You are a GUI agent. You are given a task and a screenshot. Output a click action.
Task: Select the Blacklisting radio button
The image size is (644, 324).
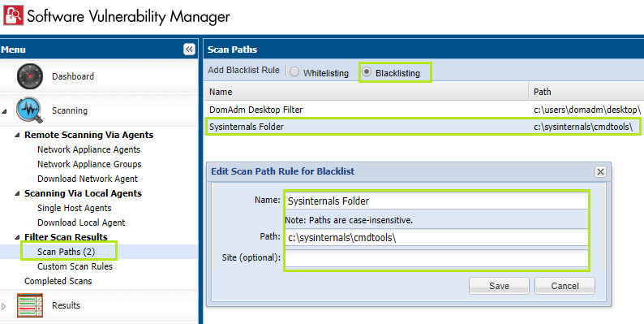(x=367, y=72)
